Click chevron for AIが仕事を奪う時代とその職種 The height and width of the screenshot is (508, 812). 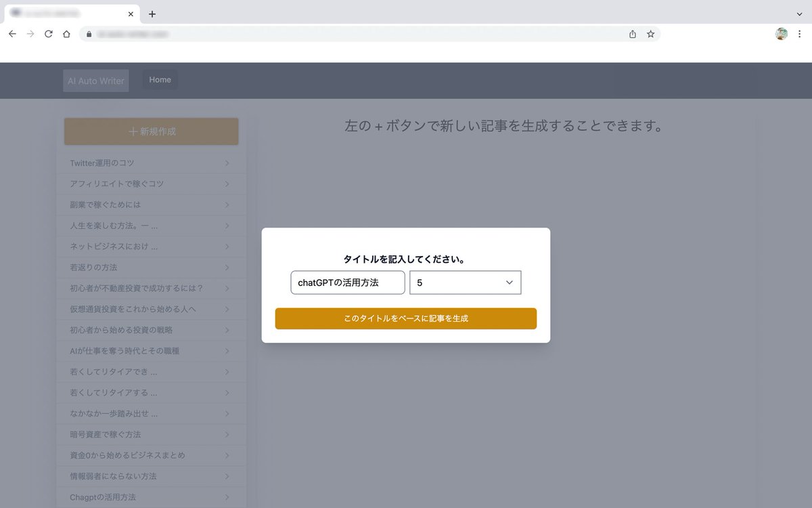click(227, 351)
